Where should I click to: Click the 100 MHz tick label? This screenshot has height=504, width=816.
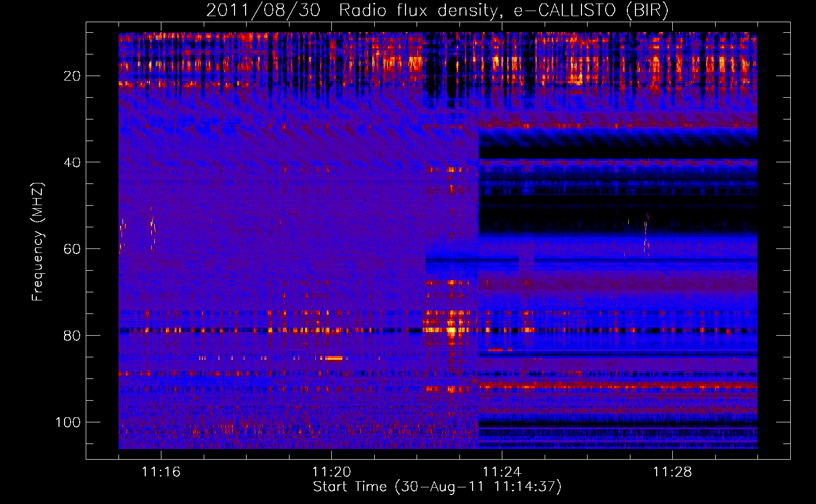tap(68, 422)
